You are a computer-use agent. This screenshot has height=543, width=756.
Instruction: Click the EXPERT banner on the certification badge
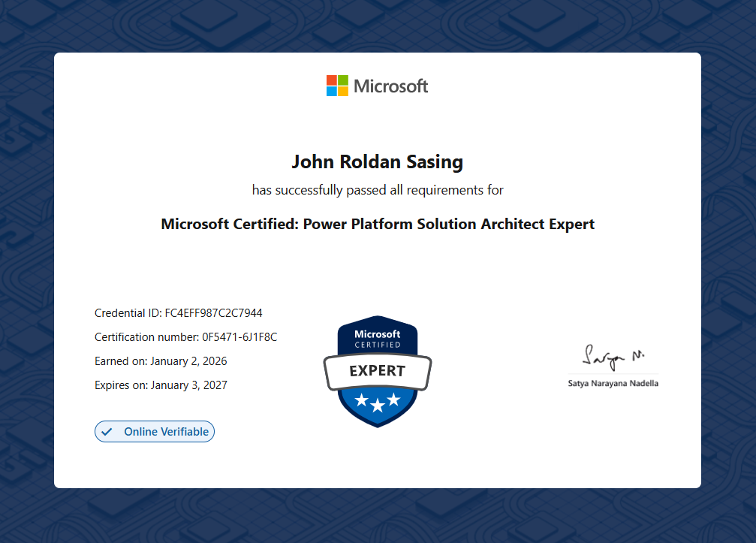coord(377,371)
